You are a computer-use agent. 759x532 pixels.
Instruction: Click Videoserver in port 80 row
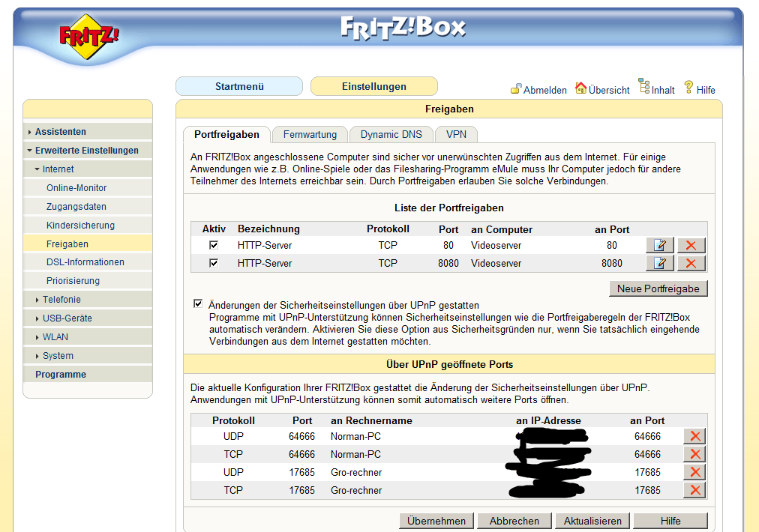click(496, 246)
